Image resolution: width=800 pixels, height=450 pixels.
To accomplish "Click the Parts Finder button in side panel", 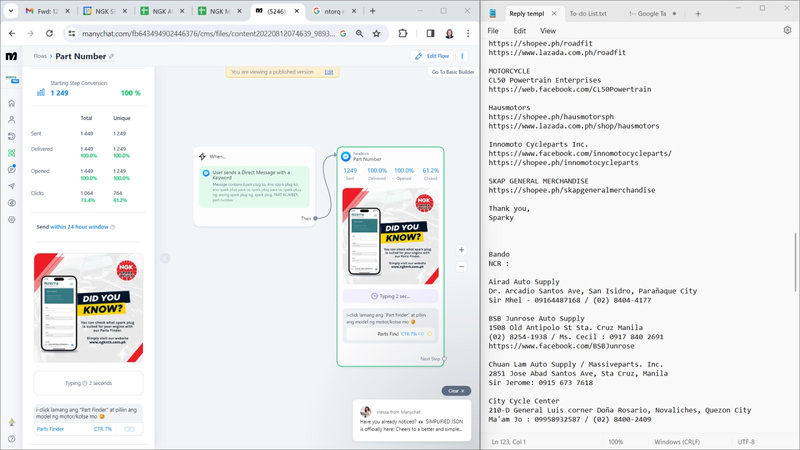I will pyautogui.click(x=50, y=429).
